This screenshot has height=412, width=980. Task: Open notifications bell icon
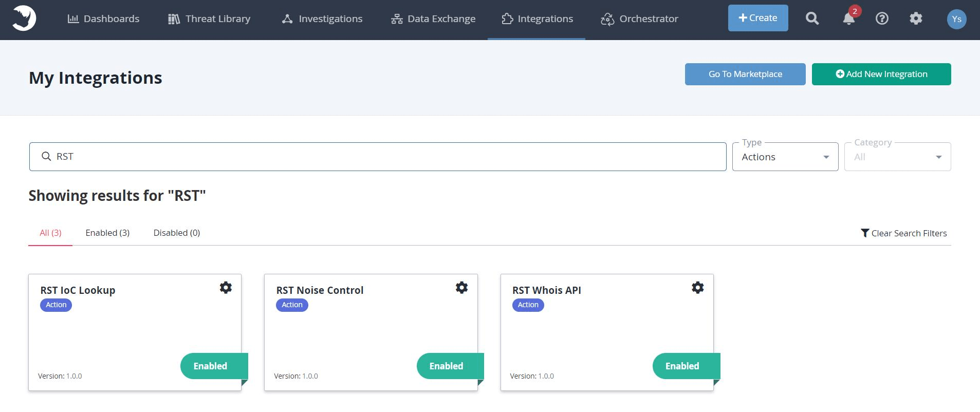pyautogui.click(x=849, y=18)
